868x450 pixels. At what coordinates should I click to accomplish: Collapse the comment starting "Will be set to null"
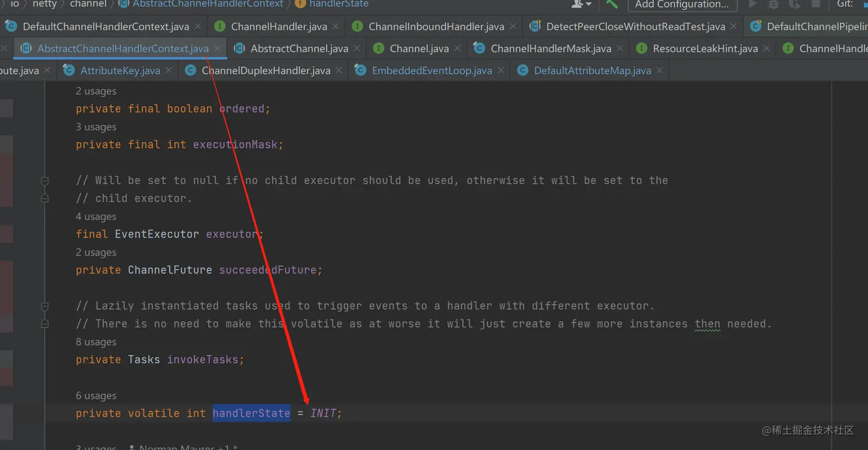pos(45,181)
